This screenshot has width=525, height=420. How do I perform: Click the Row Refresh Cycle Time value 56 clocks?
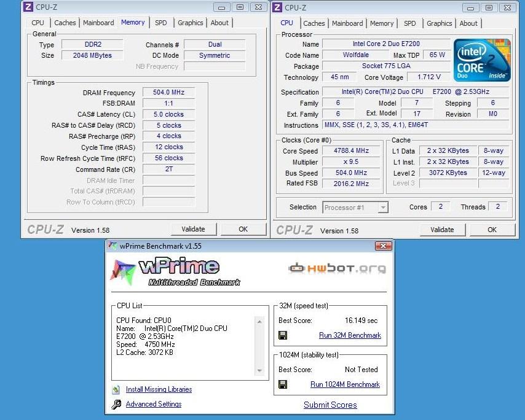[x=168, y=158]
